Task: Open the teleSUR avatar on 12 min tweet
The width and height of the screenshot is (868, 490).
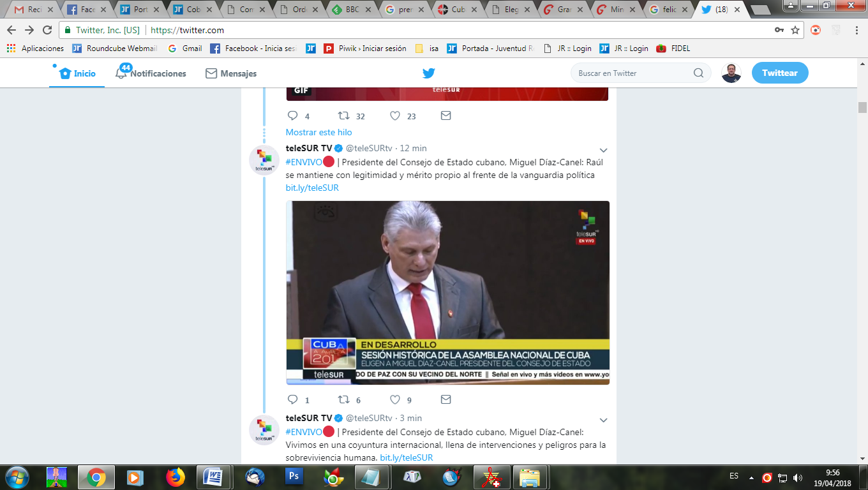Action: coord(264,160)
